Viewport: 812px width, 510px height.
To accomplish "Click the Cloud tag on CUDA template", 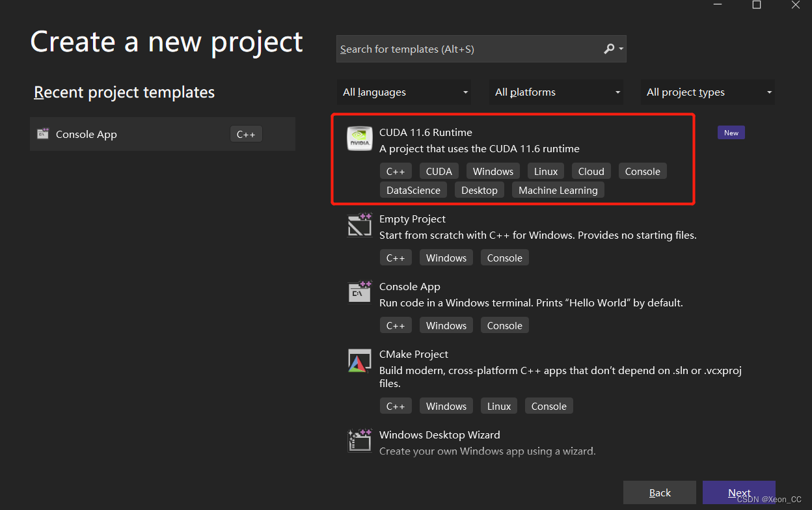I will click(x=591, y=171).
